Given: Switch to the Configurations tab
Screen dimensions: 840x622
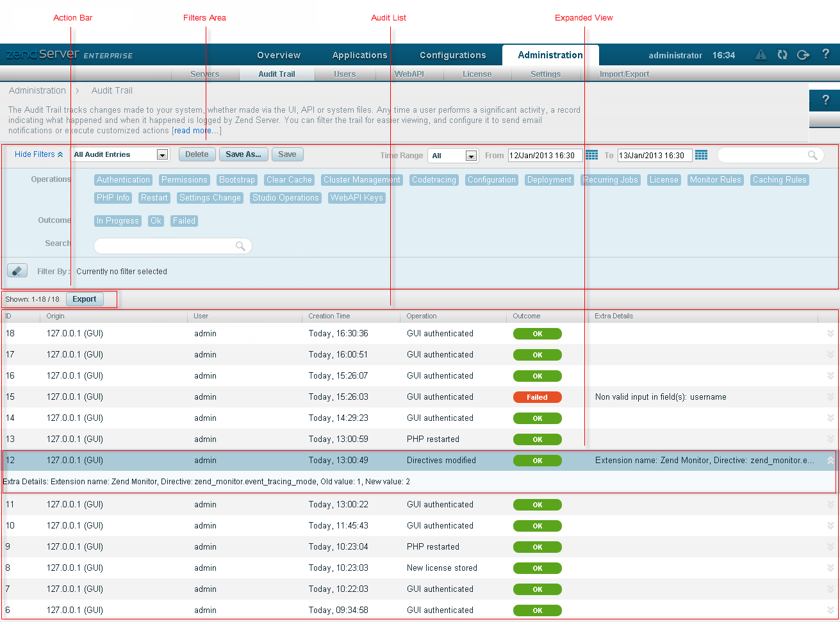Looking at the screenshot, I should click(x=452, y=55).
